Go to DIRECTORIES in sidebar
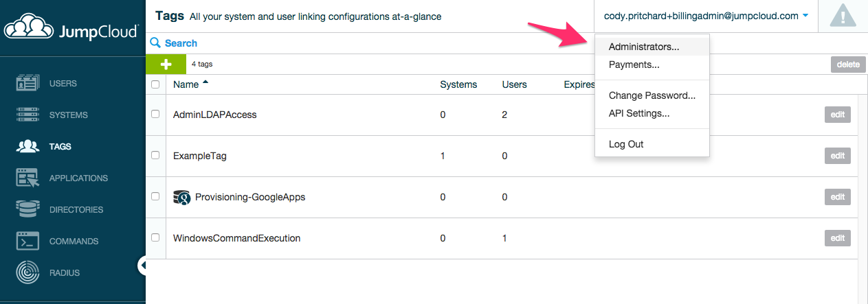 76,210
